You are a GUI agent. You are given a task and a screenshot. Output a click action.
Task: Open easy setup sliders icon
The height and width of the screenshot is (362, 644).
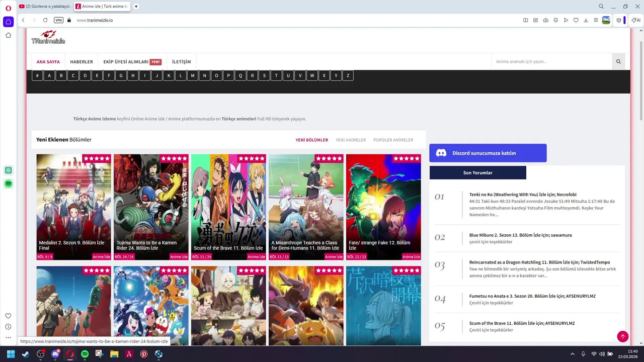click(596, 20)
